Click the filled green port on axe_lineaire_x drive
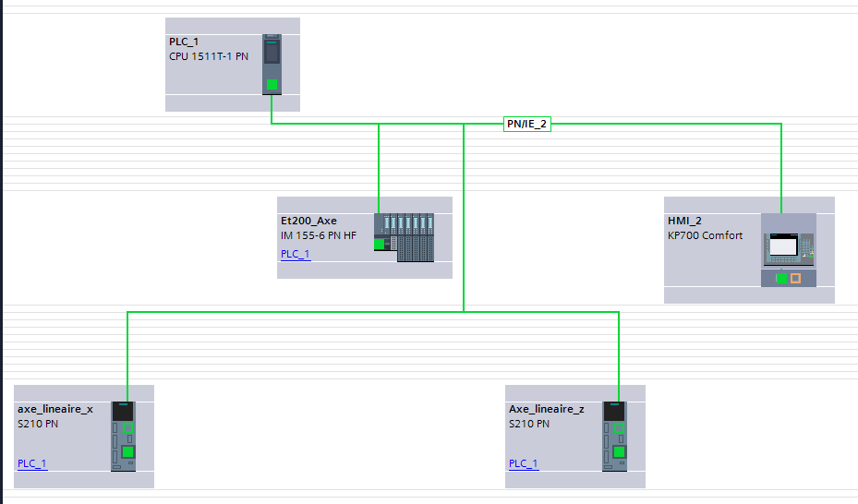 127,451
